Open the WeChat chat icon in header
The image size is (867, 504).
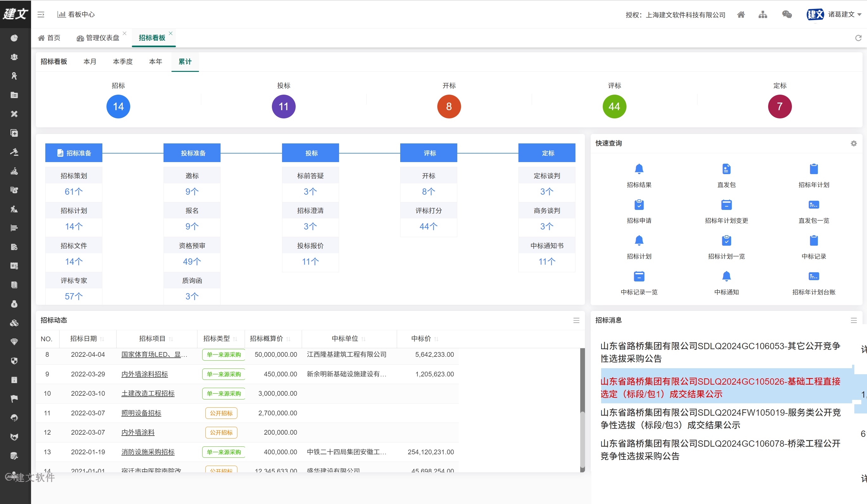[787, 15]
